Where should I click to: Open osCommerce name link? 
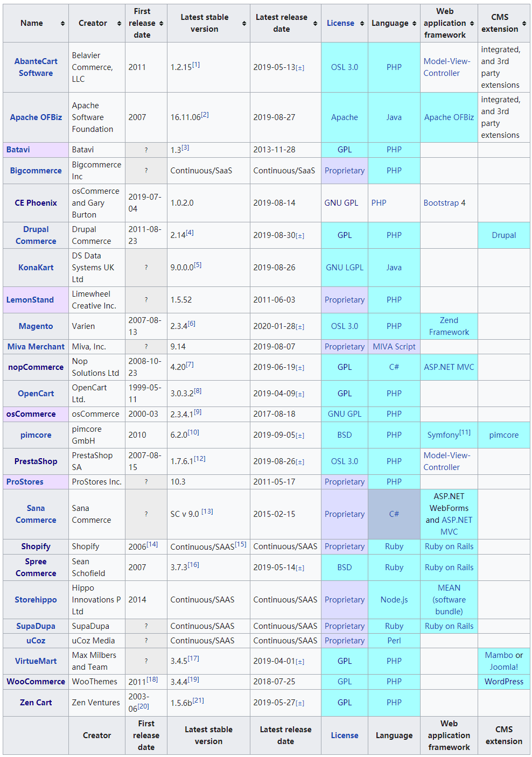31,414
